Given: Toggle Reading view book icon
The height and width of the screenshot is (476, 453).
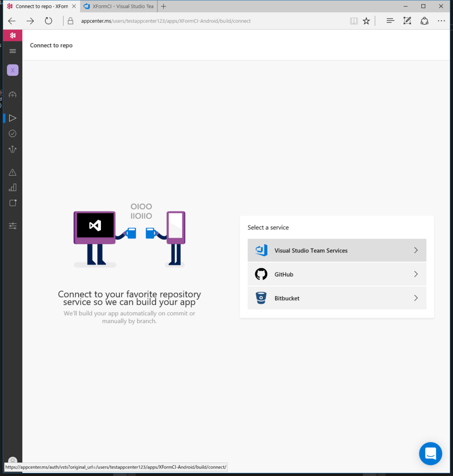Looking at the screenshot, I should coord(354,21).
